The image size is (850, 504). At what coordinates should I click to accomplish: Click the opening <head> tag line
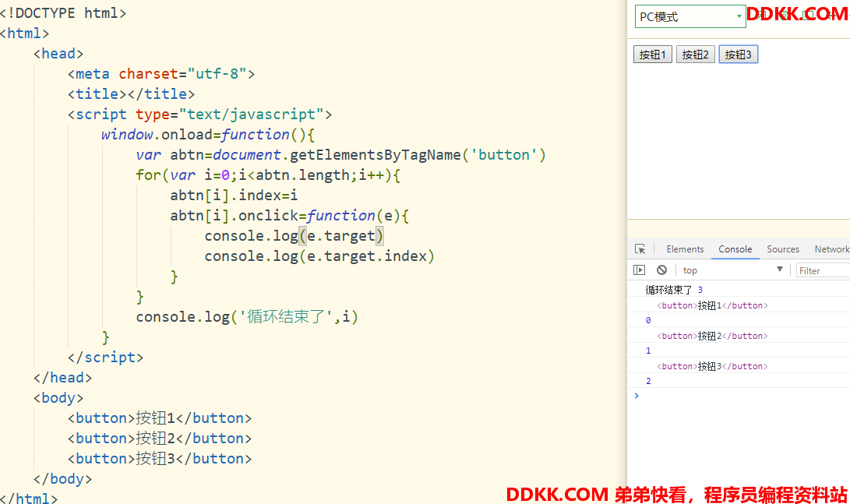pos(58,54)
